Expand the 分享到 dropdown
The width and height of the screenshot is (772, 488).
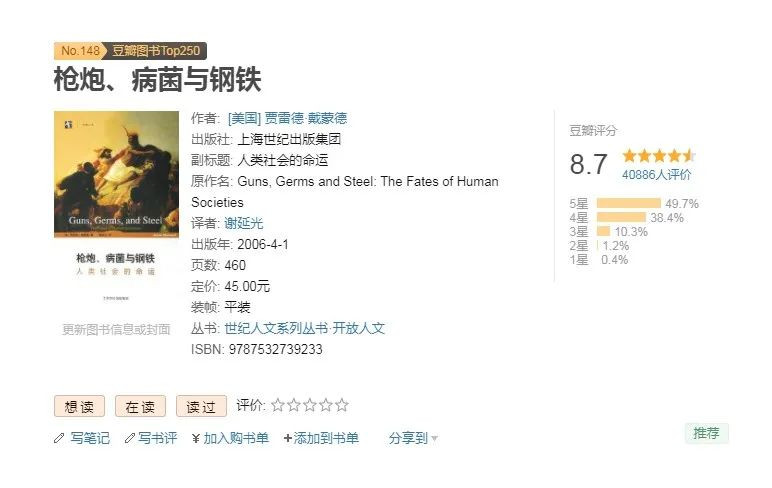[413, 438]
